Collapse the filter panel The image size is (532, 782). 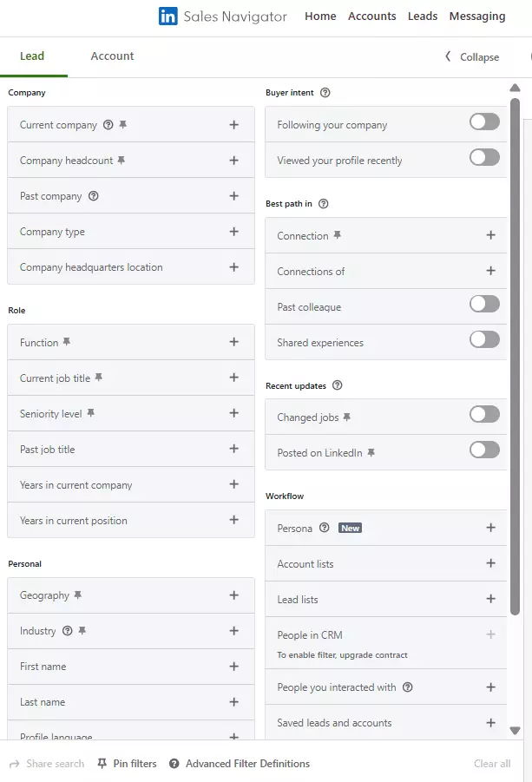point(472,57)
